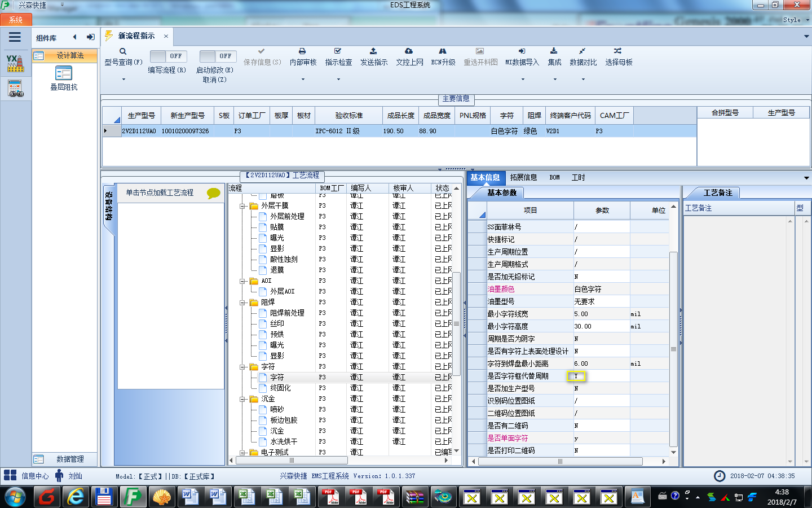Switch to the 基本信息 tab
The height and width of the screenshot is (508, 812).
[x=485, y=177]
